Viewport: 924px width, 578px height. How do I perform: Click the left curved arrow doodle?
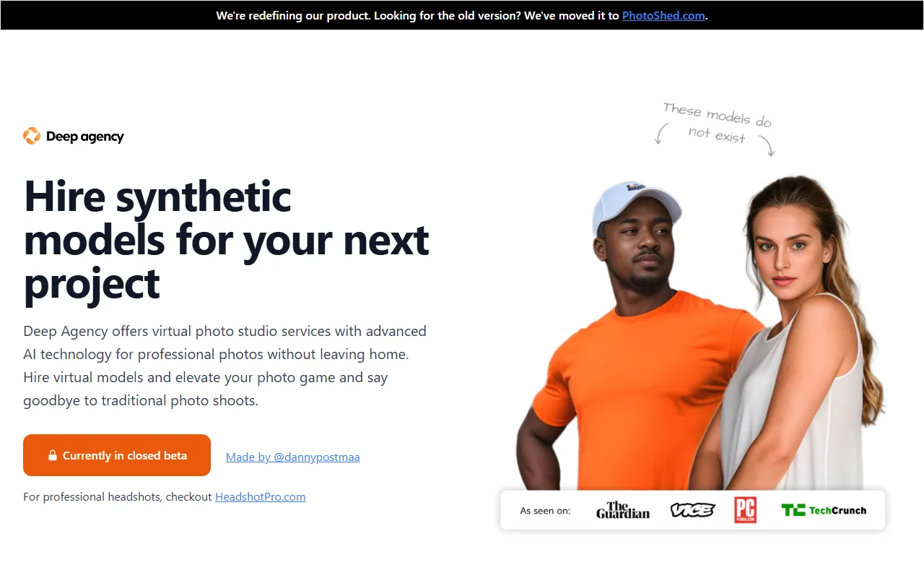click(x=661, y=133)
